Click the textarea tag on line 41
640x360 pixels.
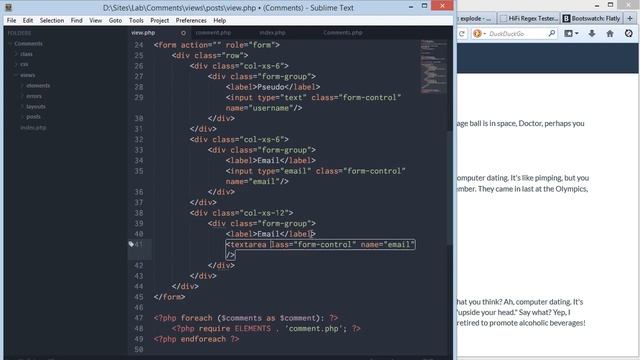(248, 244)
